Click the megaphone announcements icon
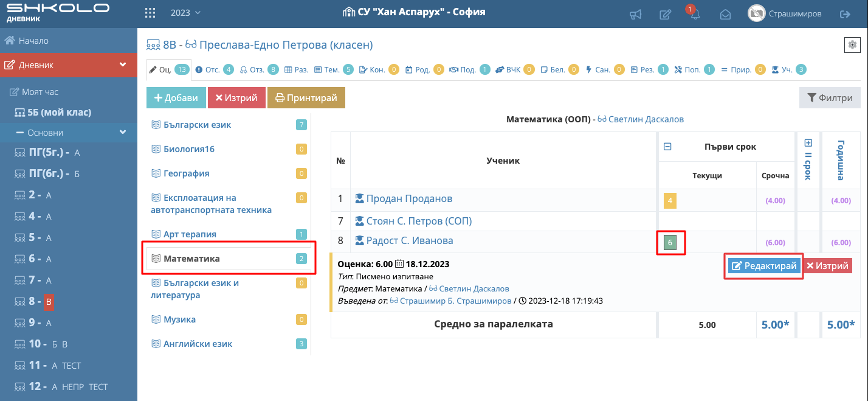 (635, 13)
